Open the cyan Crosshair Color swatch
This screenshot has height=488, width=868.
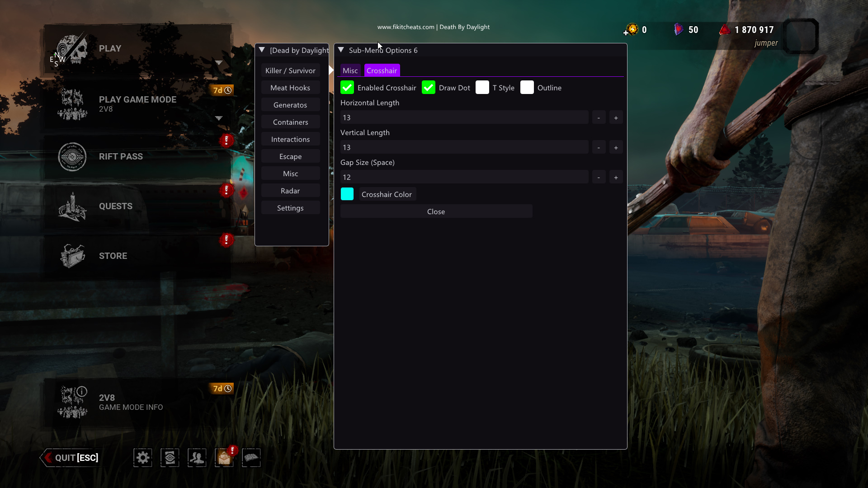pos(347,194)
